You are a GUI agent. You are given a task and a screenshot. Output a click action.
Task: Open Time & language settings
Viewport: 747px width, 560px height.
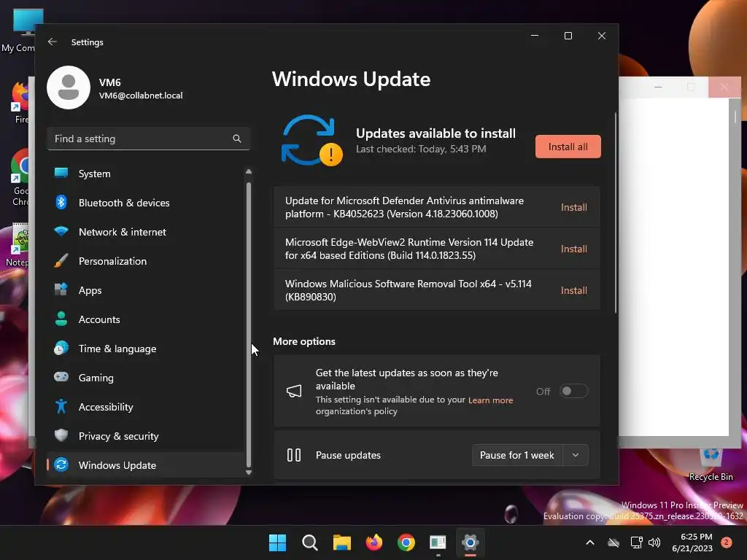click(145, 348)
